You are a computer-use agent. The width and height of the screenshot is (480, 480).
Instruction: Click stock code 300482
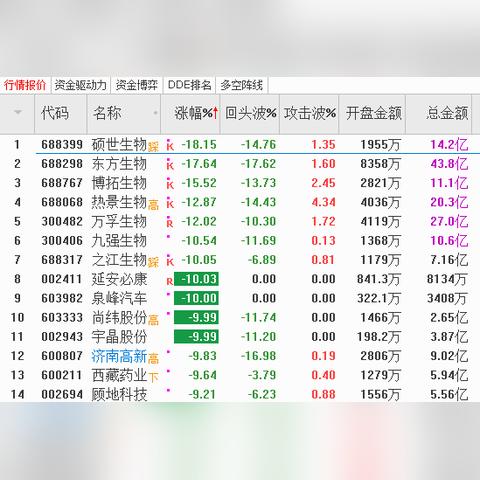(62, 221)
